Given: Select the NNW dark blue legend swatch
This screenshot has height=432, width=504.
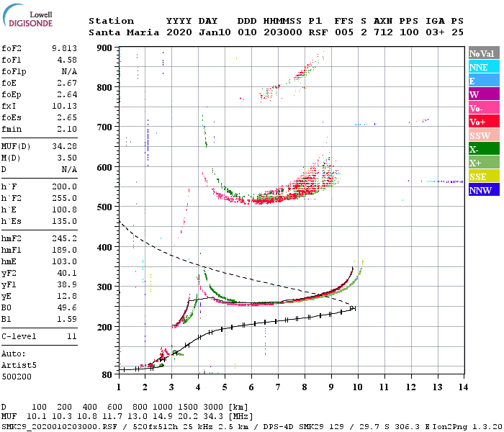Looking at the screenshot, I should [484, 189].
